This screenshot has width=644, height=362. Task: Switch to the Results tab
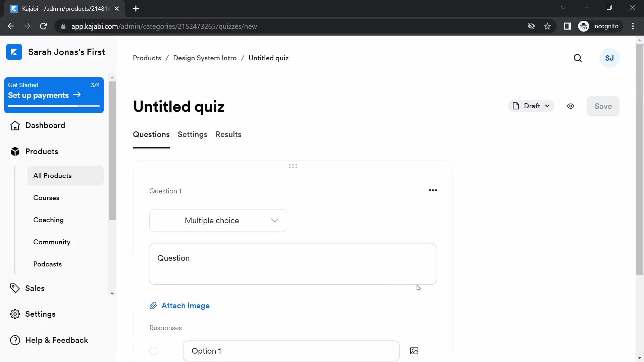[228, 134]
